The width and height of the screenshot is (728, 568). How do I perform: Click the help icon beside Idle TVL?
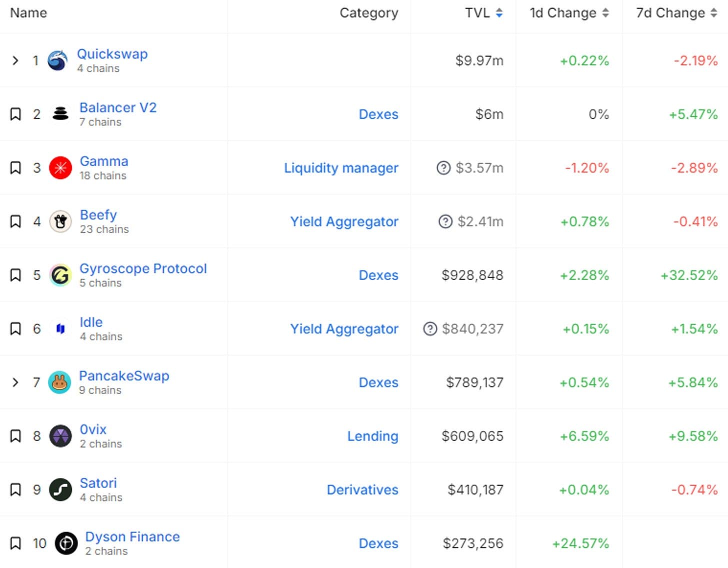(x=430, y=329)
